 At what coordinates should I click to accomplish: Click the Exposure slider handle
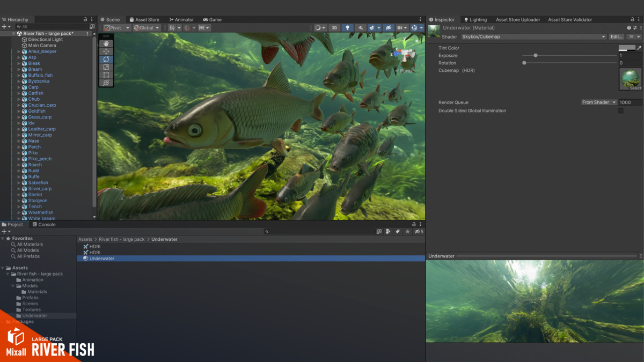click(x=536, y=55)
